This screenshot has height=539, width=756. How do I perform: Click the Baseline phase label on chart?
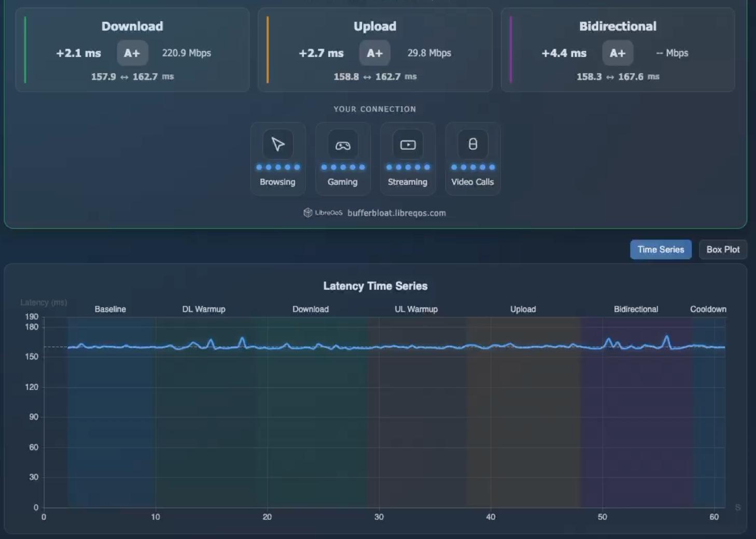[x=110, y=309]
